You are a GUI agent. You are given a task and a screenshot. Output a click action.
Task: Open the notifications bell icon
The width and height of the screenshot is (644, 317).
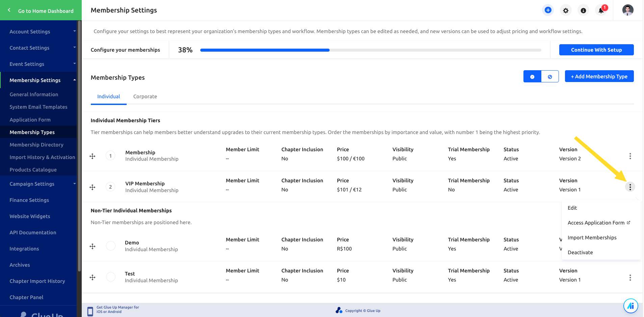[601, 10]
